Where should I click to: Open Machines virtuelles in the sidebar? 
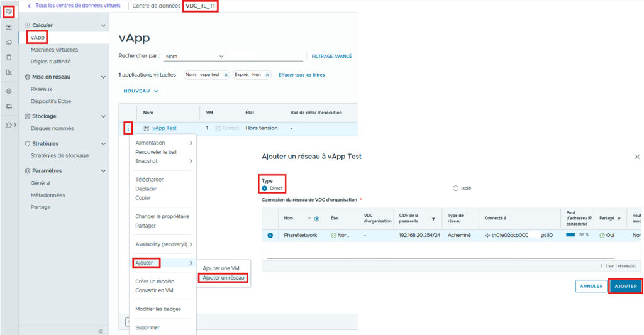54,50
